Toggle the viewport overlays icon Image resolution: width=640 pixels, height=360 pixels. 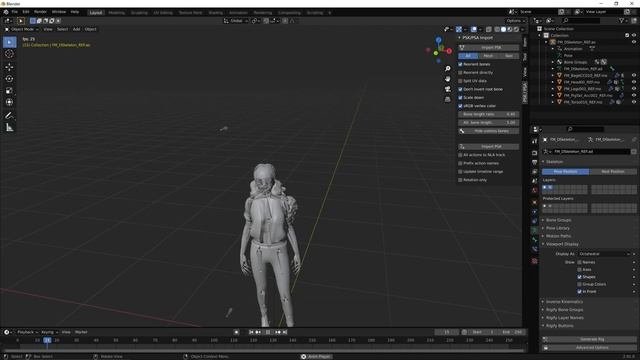click(474, 29)
